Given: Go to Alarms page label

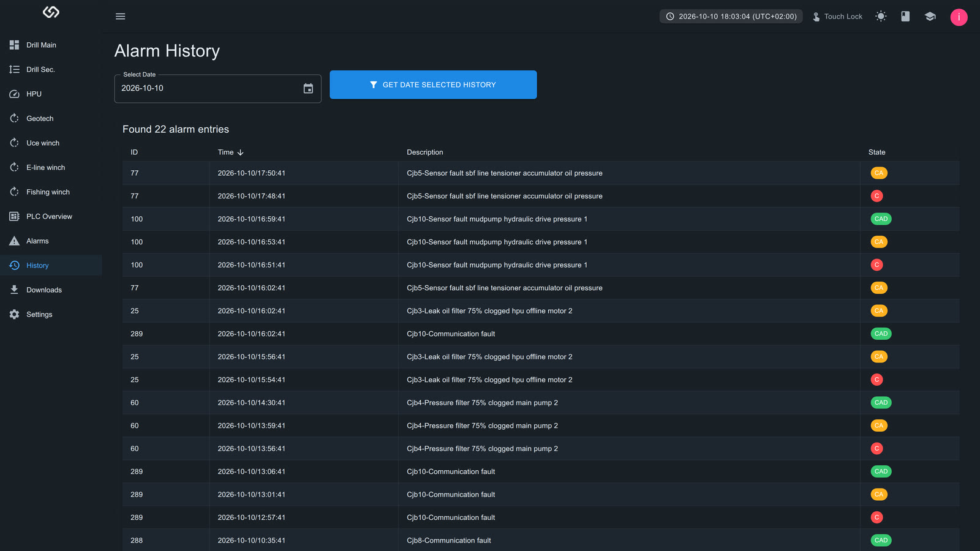Looking at the screenshot, I should pyautogui.click(x=37, y=241).
